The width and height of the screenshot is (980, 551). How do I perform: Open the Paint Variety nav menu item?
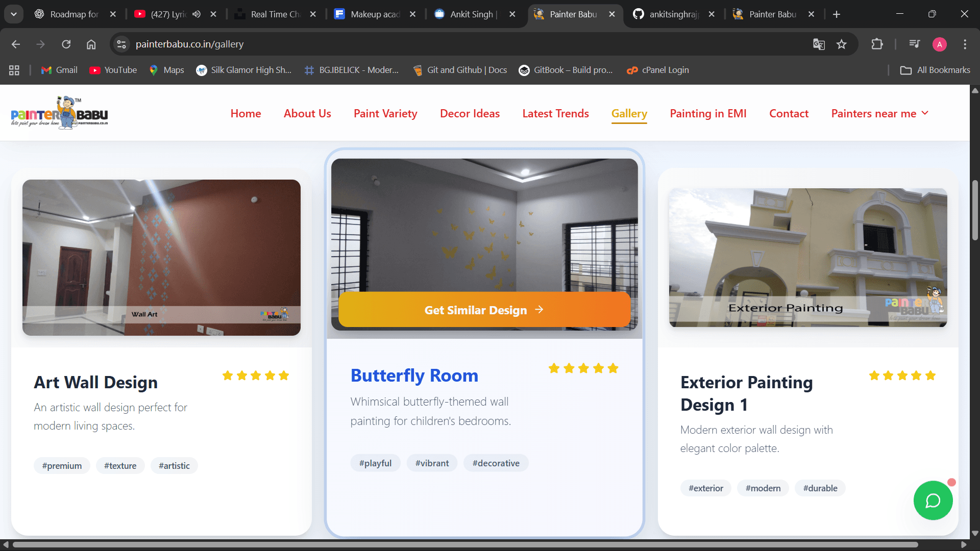coord(385,113)
